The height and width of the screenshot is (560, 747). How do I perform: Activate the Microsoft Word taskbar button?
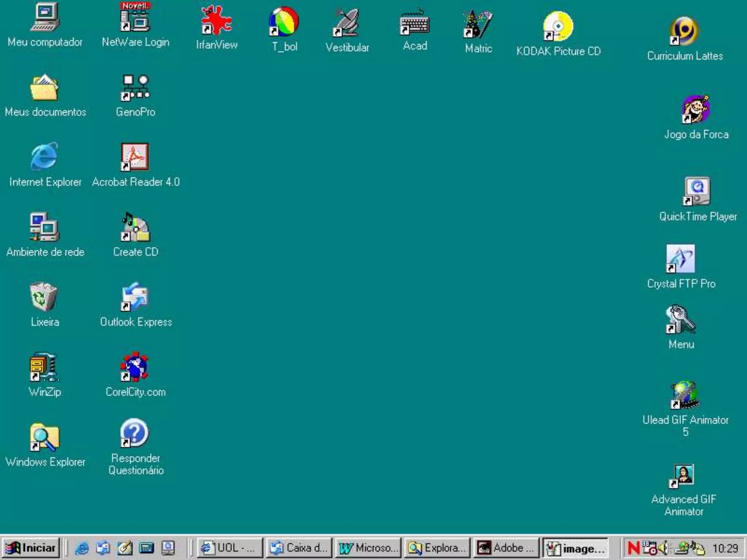(x=368, y=548)
